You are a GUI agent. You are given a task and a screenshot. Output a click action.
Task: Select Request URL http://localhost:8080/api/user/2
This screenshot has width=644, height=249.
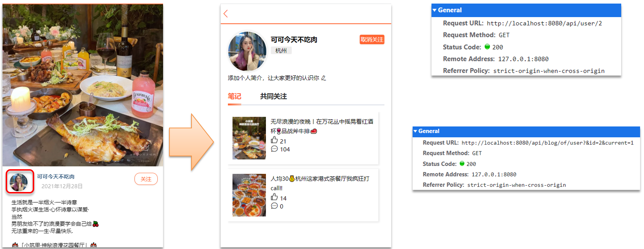[544, 24]
